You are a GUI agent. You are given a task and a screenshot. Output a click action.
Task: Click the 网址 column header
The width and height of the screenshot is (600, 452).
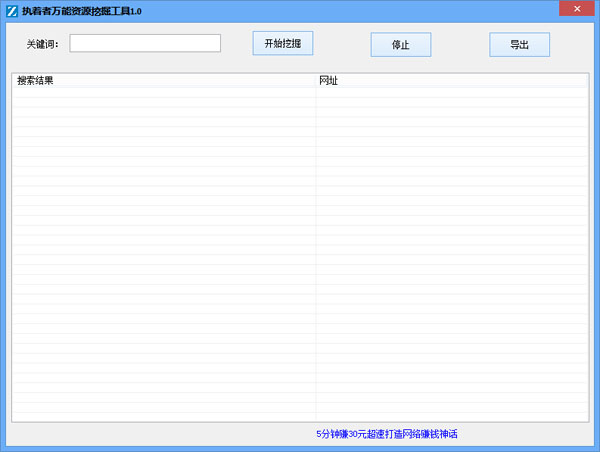pyautogui.click(x=452, y=80)
